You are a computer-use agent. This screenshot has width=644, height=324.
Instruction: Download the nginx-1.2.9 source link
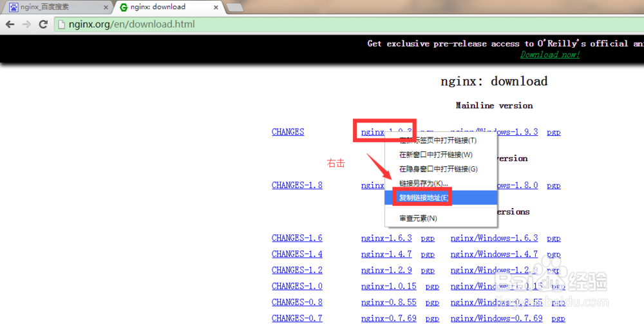386,270
